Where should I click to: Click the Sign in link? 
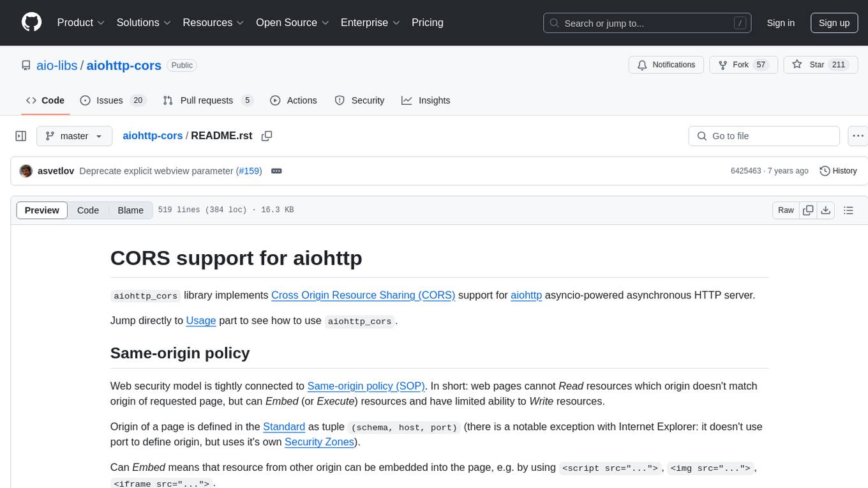(781, 23)
